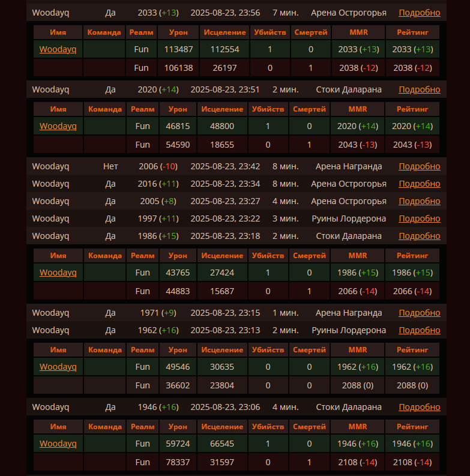Select healing value 26197

[224, 68]
